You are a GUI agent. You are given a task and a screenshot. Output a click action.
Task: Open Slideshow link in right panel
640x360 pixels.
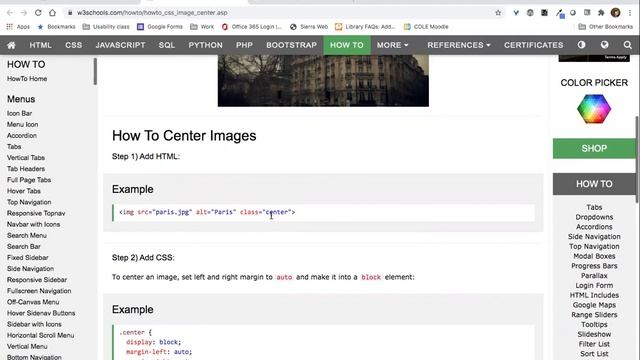click(x=594, y=335)
